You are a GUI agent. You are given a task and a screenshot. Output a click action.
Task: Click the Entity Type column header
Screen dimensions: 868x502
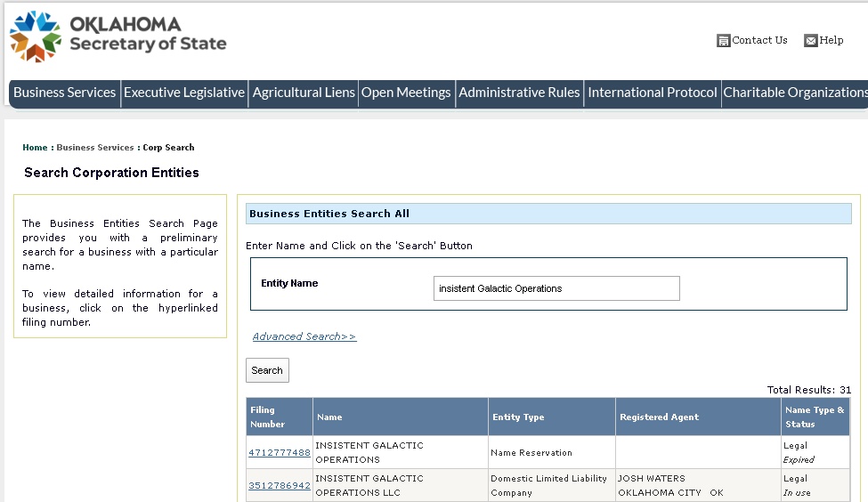[552, 417]
